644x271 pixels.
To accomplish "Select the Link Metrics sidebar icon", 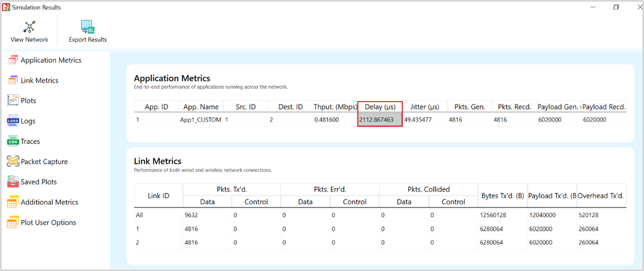I will click(13, 80).
